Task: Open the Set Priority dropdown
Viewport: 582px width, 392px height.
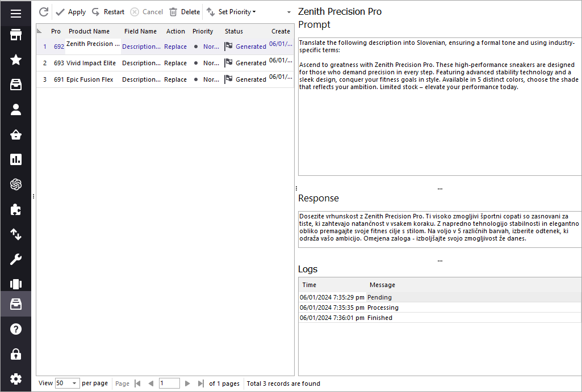Action: tap(231, 12)
